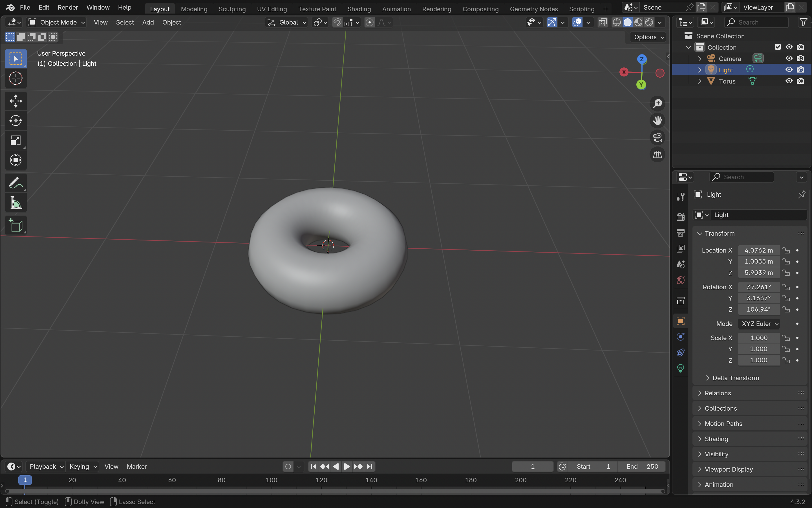Image resolution: width=812 pixels, height=508 pixels.
Task: Play the animation forward
Action: tap(347, 467)
